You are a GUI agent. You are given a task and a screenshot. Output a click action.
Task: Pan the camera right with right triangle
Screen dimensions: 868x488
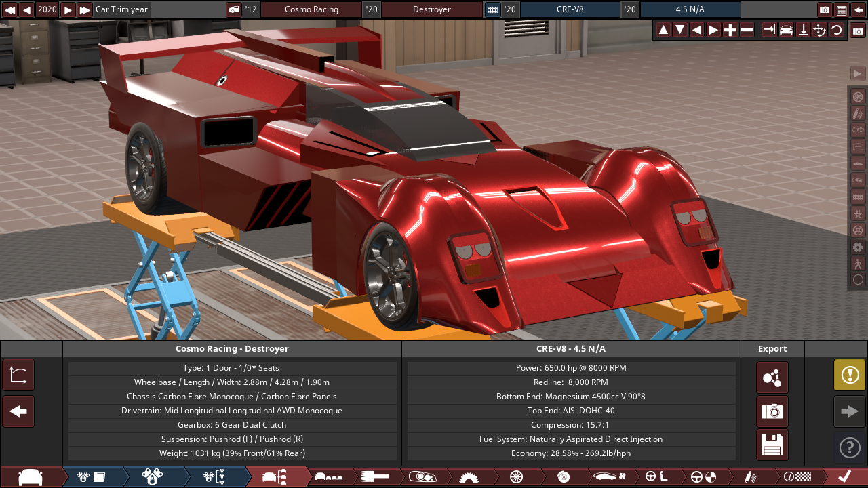(x=713, y=30)
